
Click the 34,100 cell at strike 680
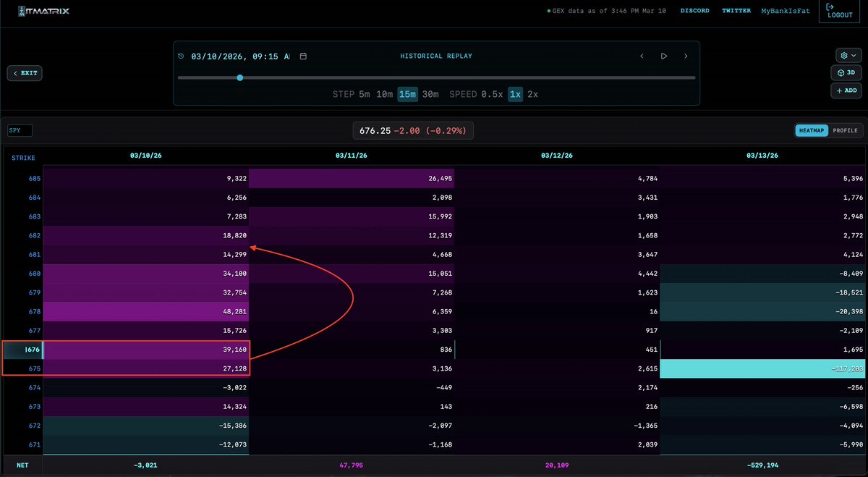click(146, 274)
